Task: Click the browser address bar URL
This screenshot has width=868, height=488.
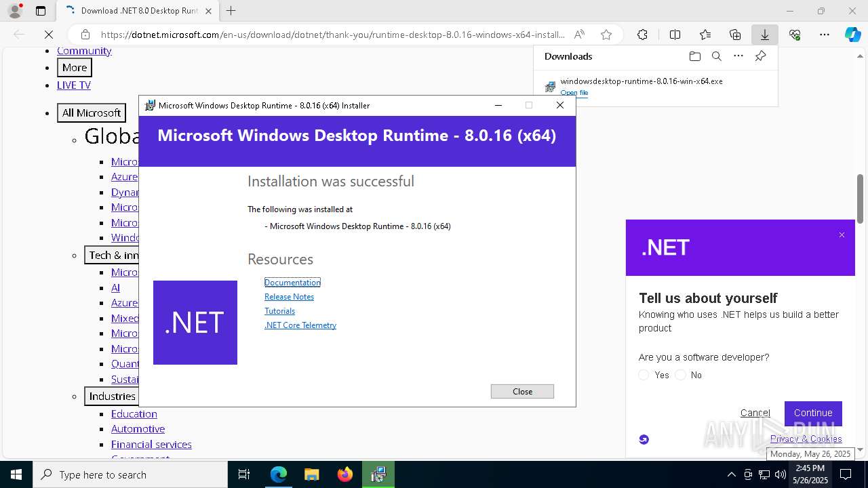Action: 332,35
